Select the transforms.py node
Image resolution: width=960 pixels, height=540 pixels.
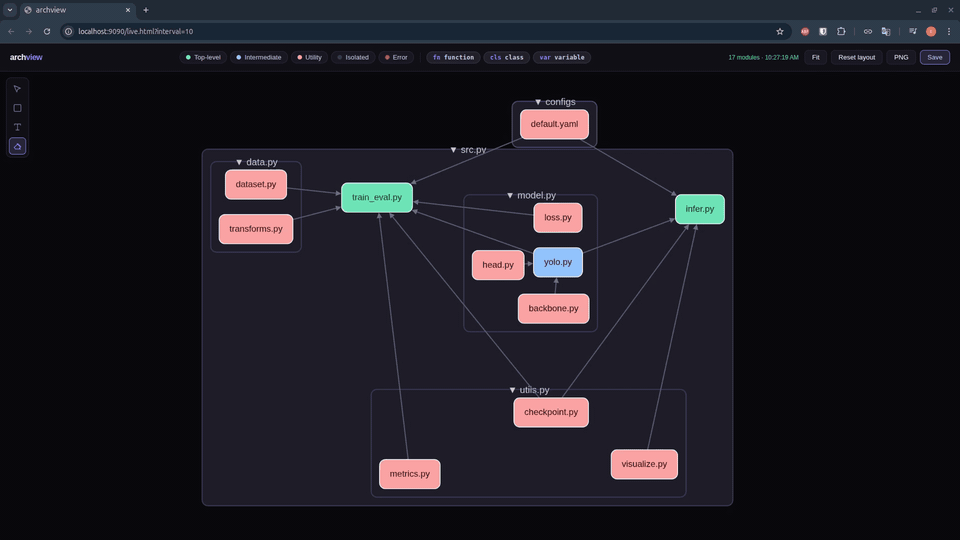[x=256, y=229]
